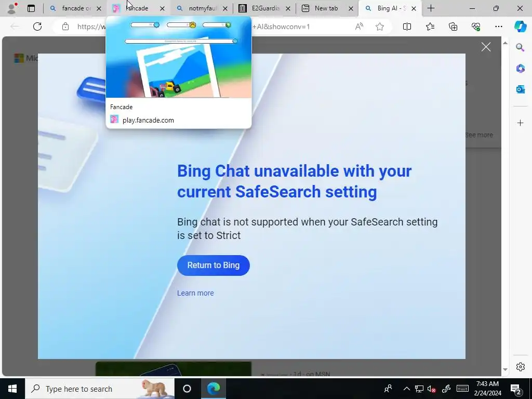This screenshot has width=532, height=399.
Task: Open sidebar settings gear
Action: [520, 367]
